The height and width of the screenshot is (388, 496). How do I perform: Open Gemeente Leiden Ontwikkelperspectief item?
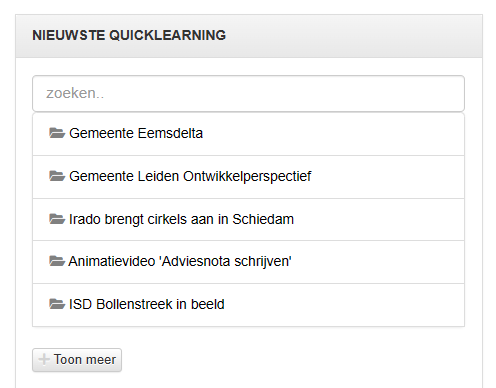[x=190, y=176]
